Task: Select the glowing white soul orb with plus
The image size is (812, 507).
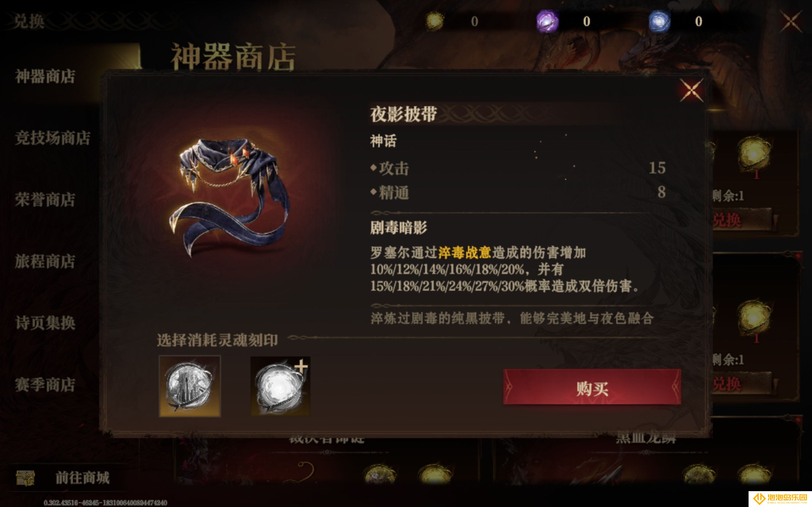Action: point(280,386)
